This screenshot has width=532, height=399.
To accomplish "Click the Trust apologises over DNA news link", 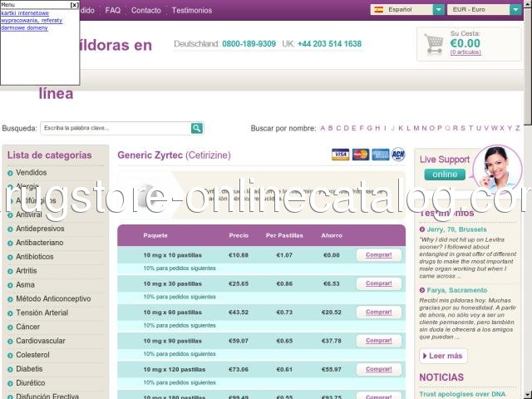I will click(462, 394).
